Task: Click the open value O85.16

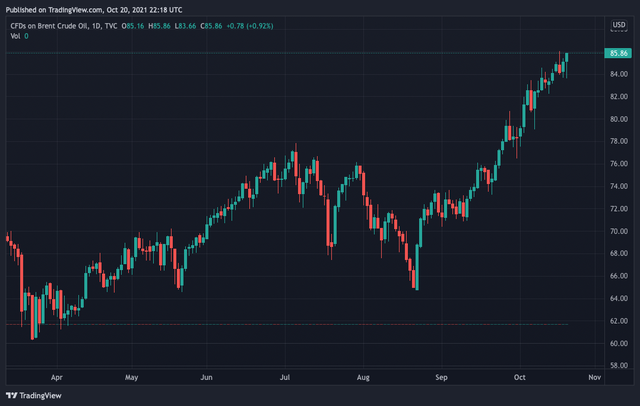Action: [x=133, y=26]
